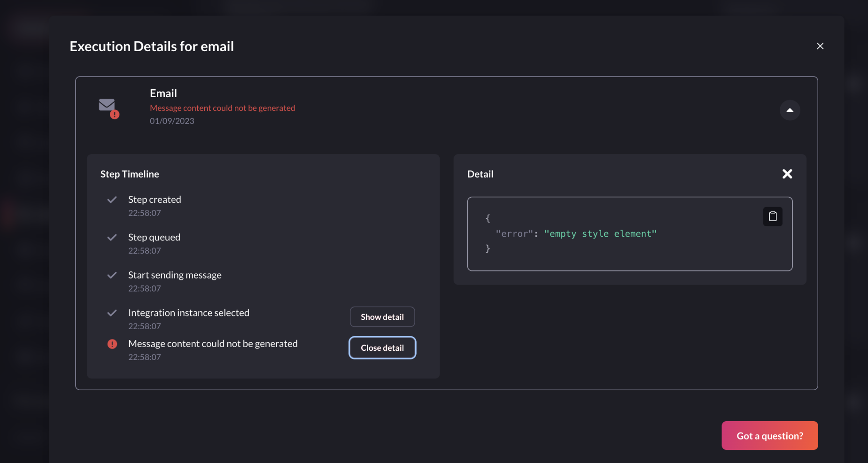Click the 22:58:07 timestamp under Step created
Viewport: 868px width, 463px height.
tap(144, 213)
